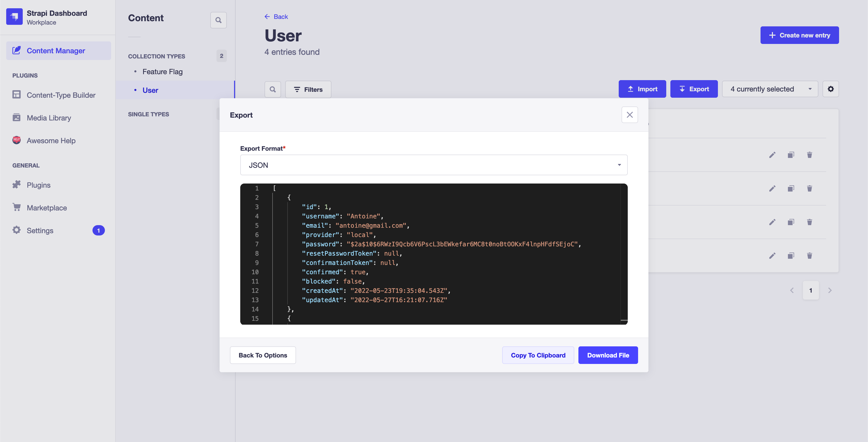Scroll down in the JSON preview area
868x442 pixels.
tap(624, 320)
